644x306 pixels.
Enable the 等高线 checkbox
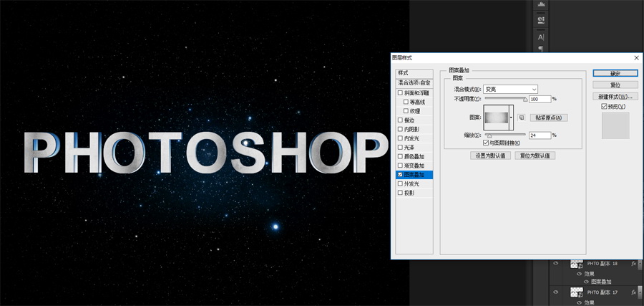[x=406, y=102]
